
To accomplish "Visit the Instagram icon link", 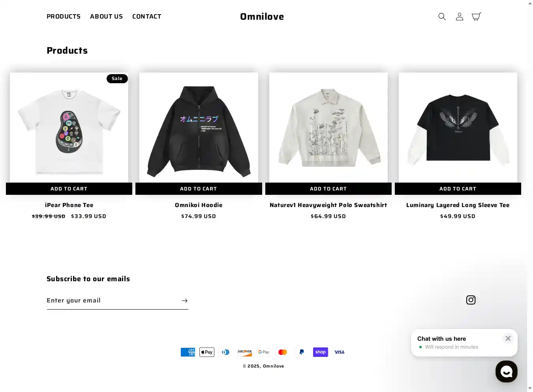I will click(471, 300).
